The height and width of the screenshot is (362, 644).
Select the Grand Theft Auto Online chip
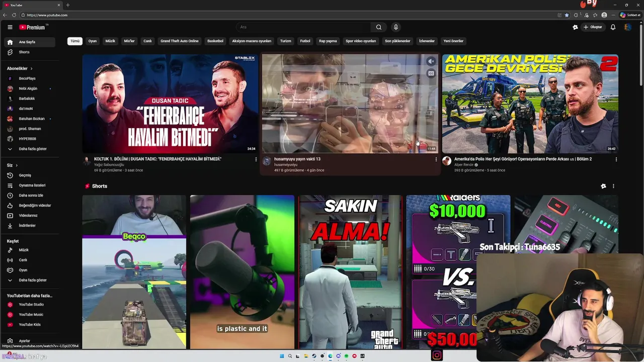point(180,41)
